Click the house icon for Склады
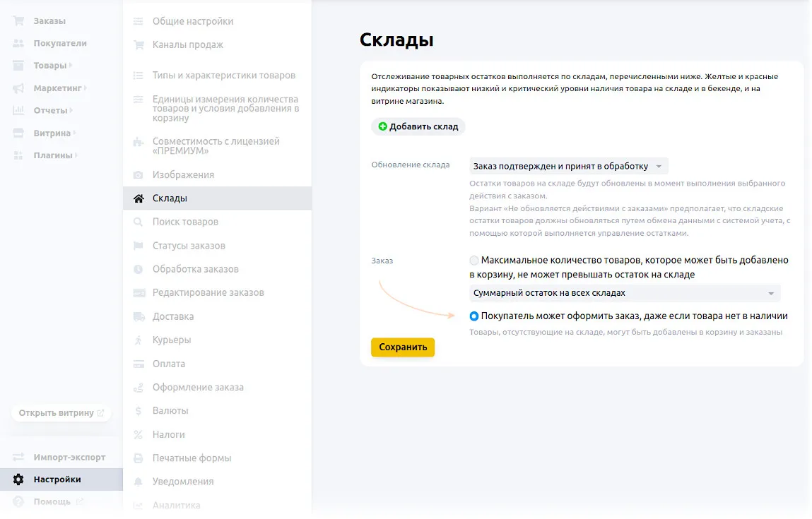Screen dimensions: 812x519 [139, 198]
